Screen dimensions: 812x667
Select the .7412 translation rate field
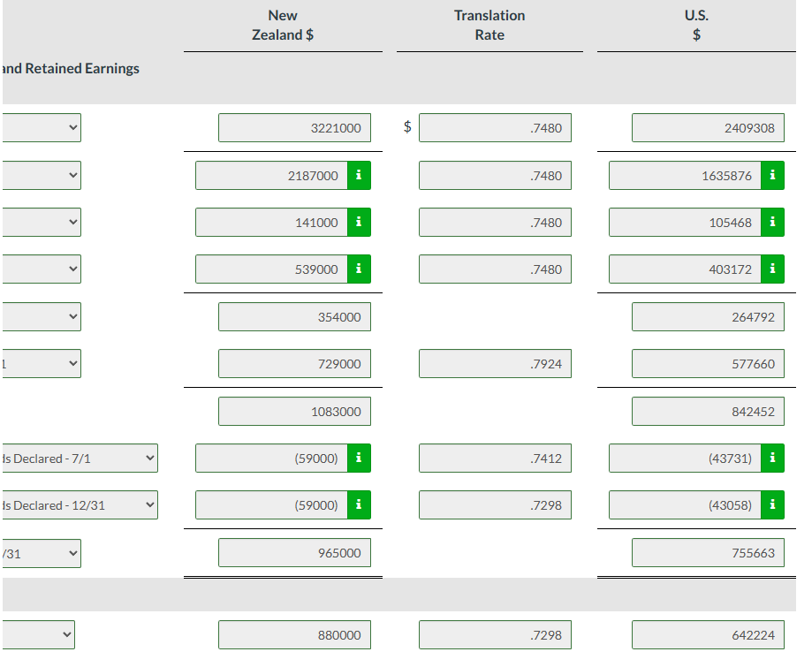pos(495,458)
